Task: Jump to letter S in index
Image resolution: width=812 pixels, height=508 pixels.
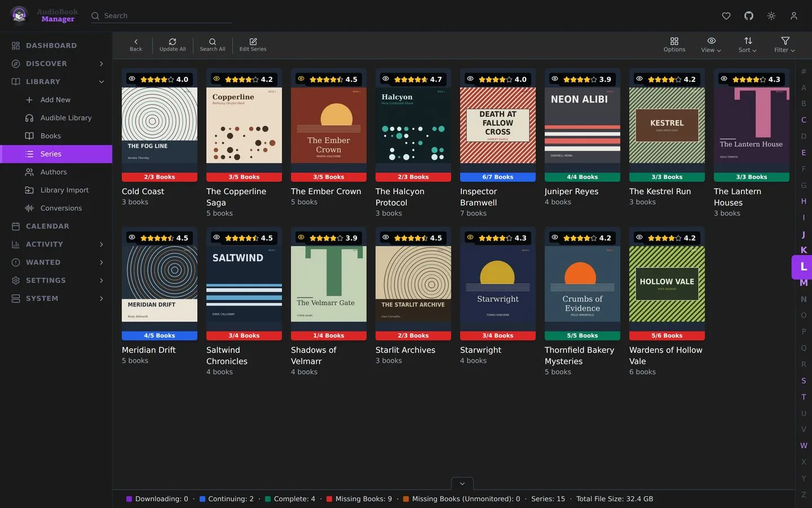Action: pos(804,380)
